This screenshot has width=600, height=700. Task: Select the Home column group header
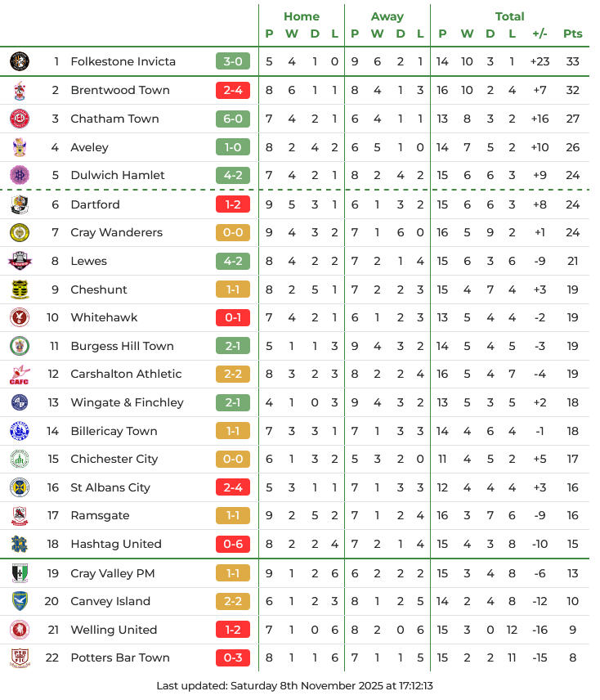[302, 16]
